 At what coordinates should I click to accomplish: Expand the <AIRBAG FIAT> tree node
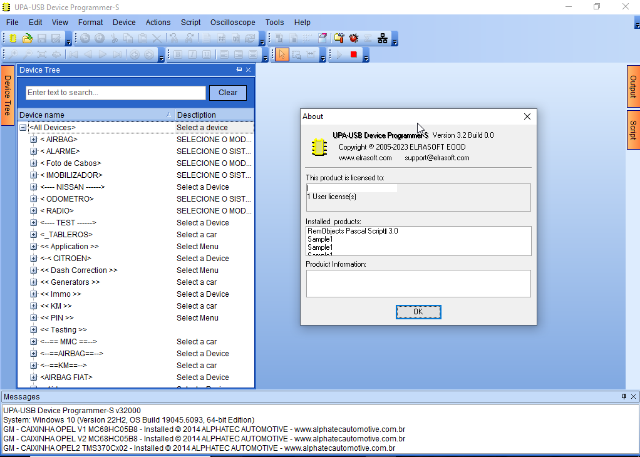tap(33, 377)
